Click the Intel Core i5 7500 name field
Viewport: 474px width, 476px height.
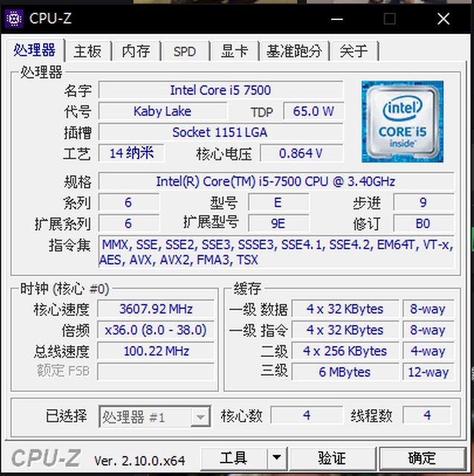(x=221, y=90)
